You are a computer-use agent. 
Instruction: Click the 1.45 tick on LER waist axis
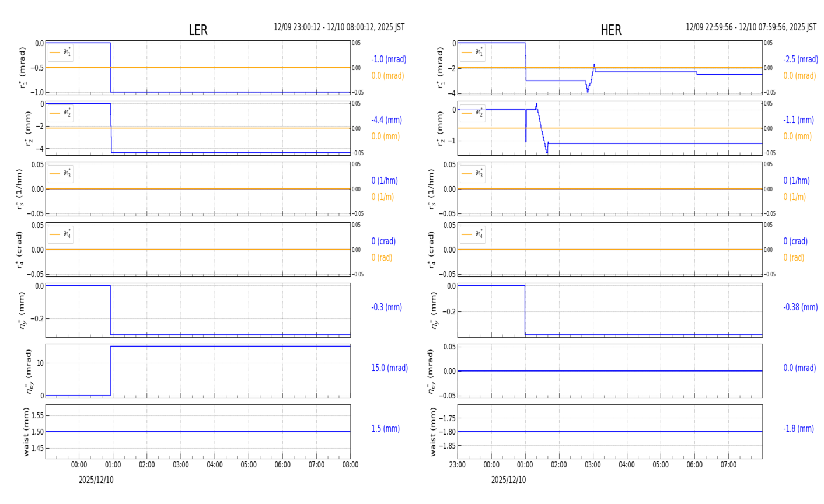click(37, 448)
